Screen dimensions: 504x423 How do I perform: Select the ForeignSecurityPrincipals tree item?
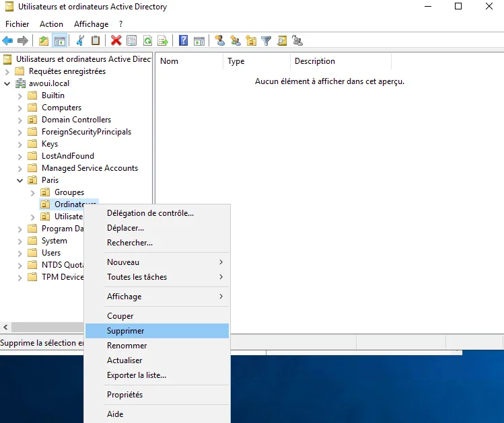tap(86, 132)
